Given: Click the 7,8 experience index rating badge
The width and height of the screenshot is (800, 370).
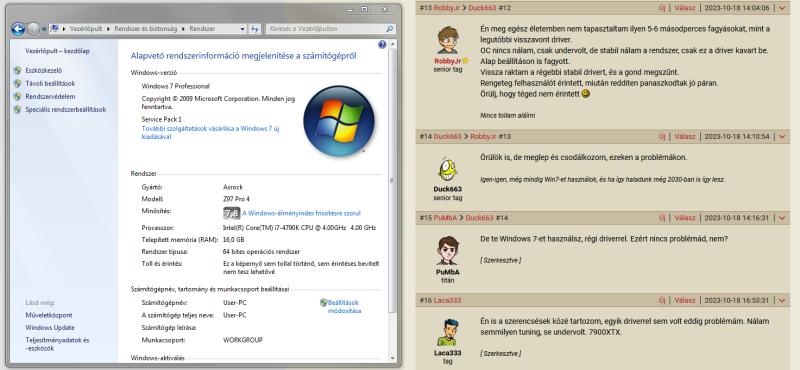Looking at the screenshot, I should click(232, 213).
